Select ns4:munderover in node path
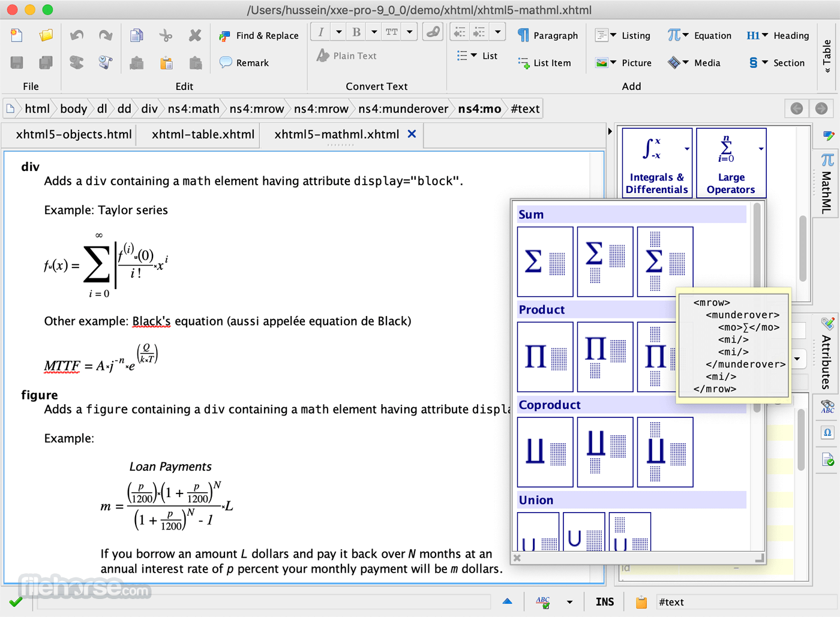840x617 pixels. pyautogui.click(x=403, y=109)
